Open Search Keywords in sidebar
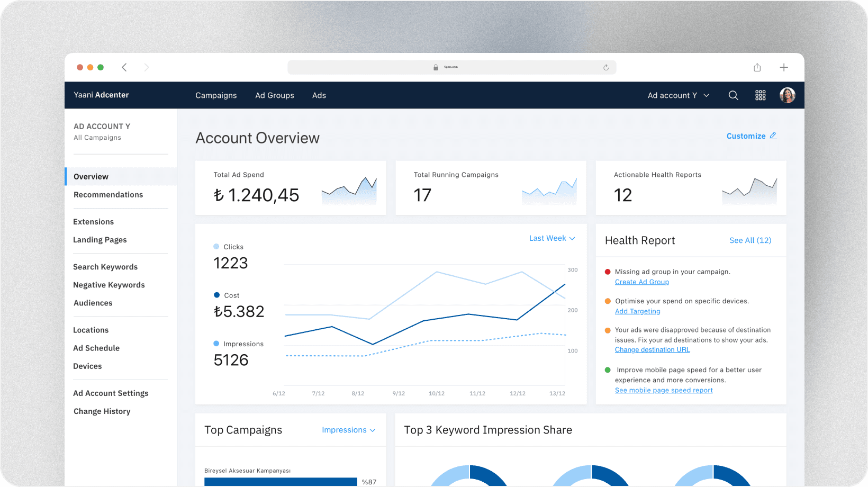Image resolution: width=868 pixels, height=487 pixels. click(x=105, y=267)
